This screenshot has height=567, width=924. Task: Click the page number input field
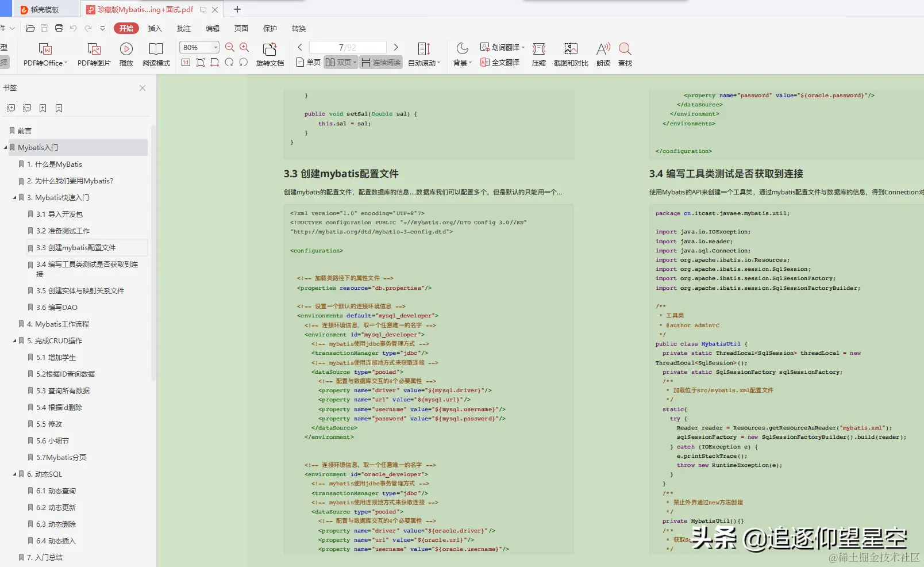click(348, 47)
